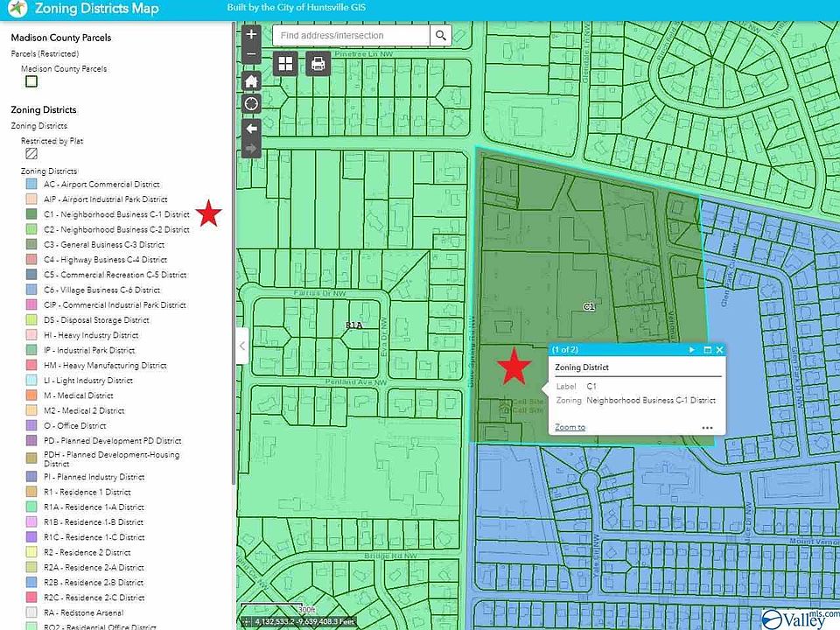Click C1 Neighborhood Business color swatch
Screen dimensions: 840x630
(x=31, y=214)
